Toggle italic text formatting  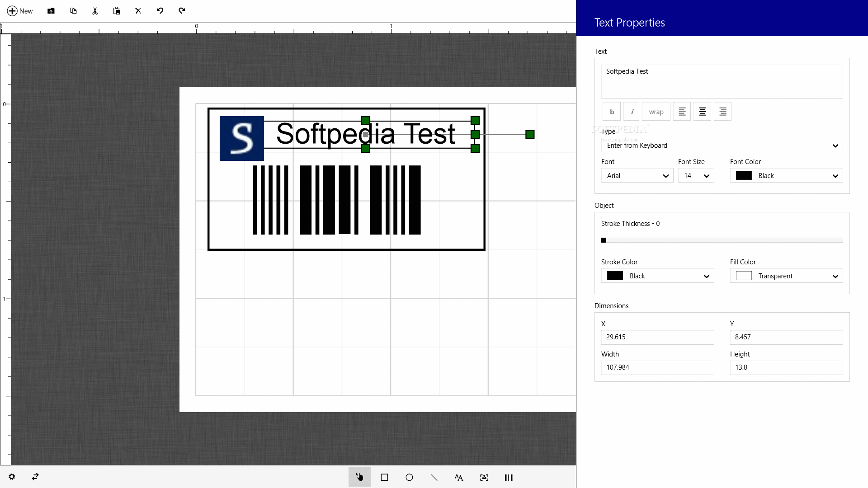point(632,112)
